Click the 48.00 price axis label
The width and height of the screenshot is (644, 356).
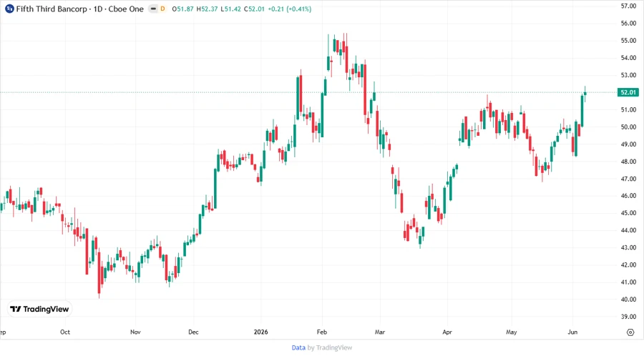coord(628,162)
